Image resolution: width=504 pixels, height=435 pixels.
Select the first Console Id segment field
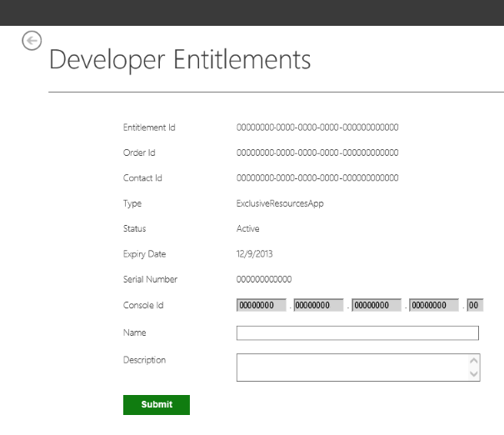(x=262, y=305)
